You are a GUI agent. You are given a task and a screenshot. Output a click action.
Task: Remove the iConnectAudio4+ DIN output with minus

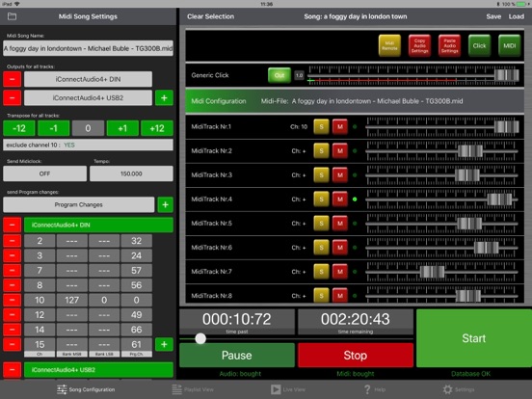click(x=12, y=79)
